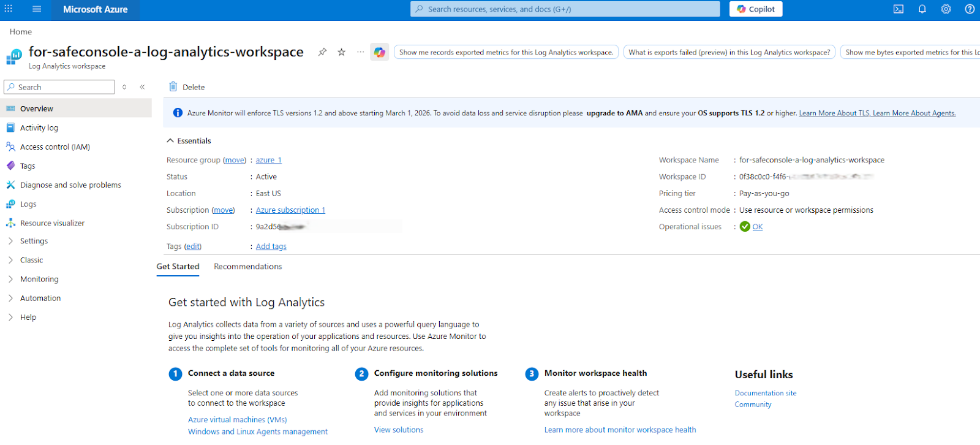Screen dimensions: 980x445
Task: Pin the workspace to dashboard
Action: (x=322, y=52)
